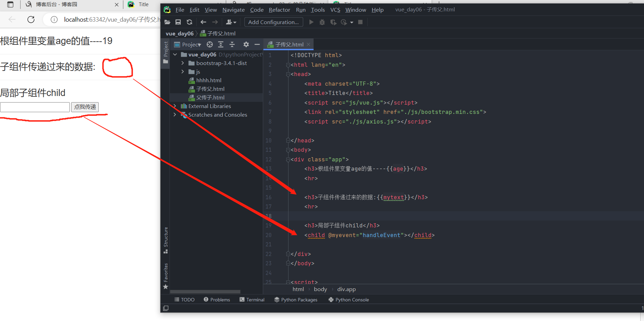
Task: Open Project panel settings gear
Action: click(246, 44)
